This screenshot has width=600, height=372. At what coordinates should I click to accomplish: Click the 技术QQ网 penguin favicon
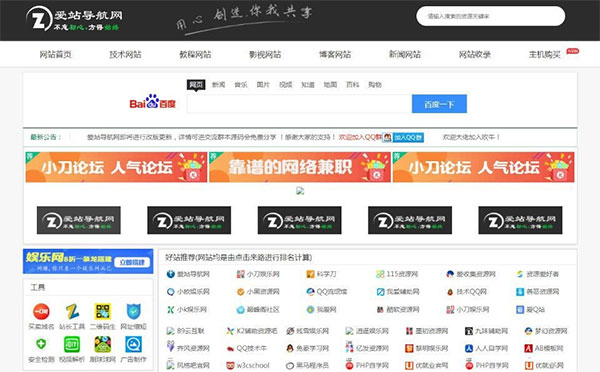[450, 292]
